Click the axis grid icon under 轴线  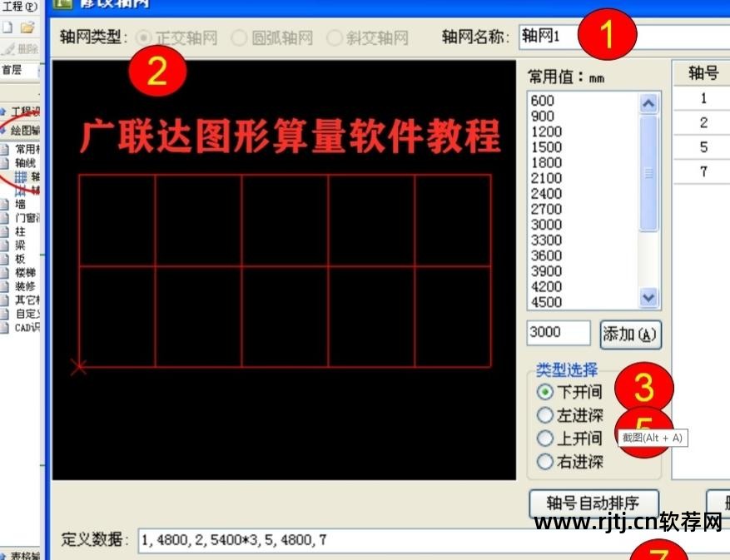pos(21,176)
